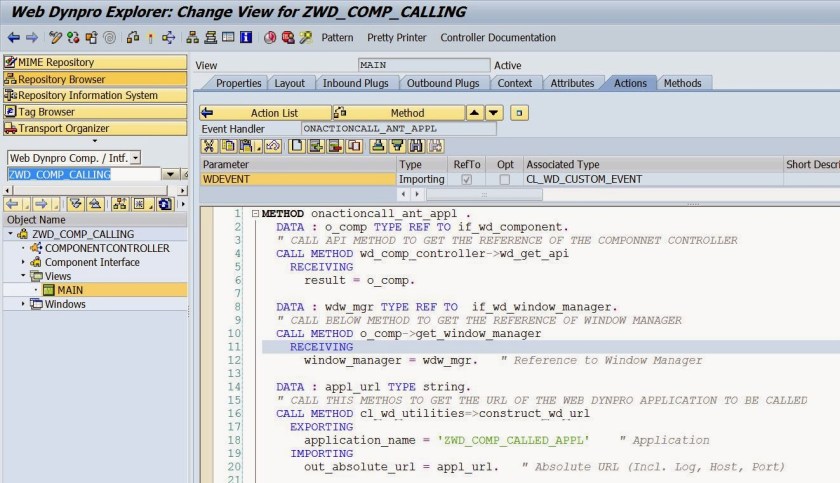This screenshot has width=840, height=483.
Task: Expand the Windows folder in object tree
Action: (x=24, y=304)
